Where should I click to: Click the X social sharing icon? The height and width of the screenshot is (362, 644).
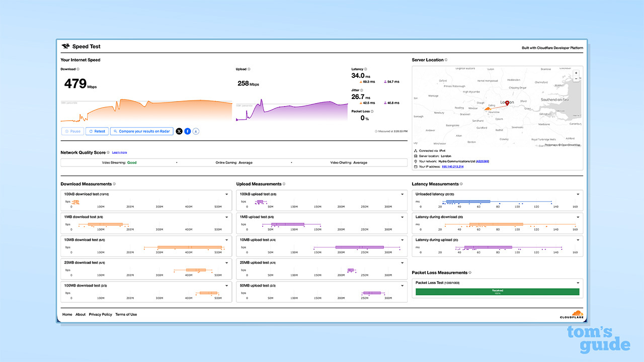click(x=179, y=131)
